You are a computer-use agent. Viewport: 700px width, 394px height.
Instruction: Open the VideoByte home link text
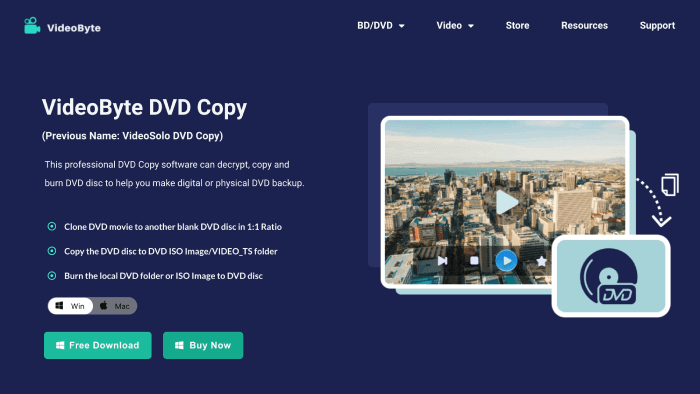[x=74, y=28]
